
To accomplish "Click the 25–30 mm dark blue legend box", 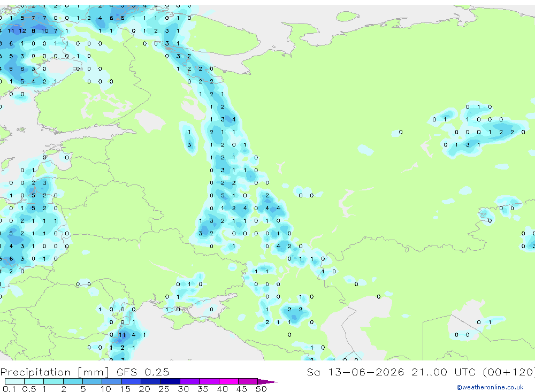I will (x=170, y=381).
